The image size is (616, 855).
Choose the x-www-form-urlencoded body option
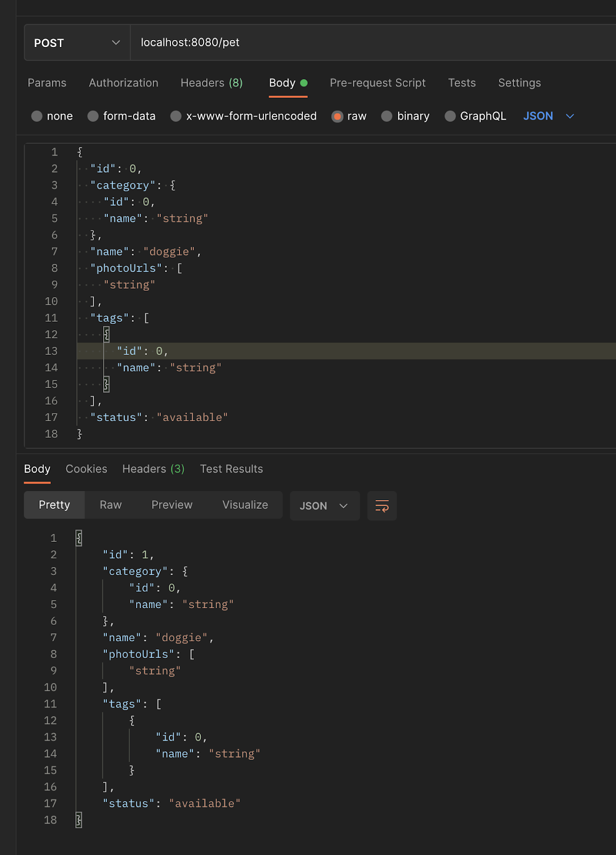[176, 116]
